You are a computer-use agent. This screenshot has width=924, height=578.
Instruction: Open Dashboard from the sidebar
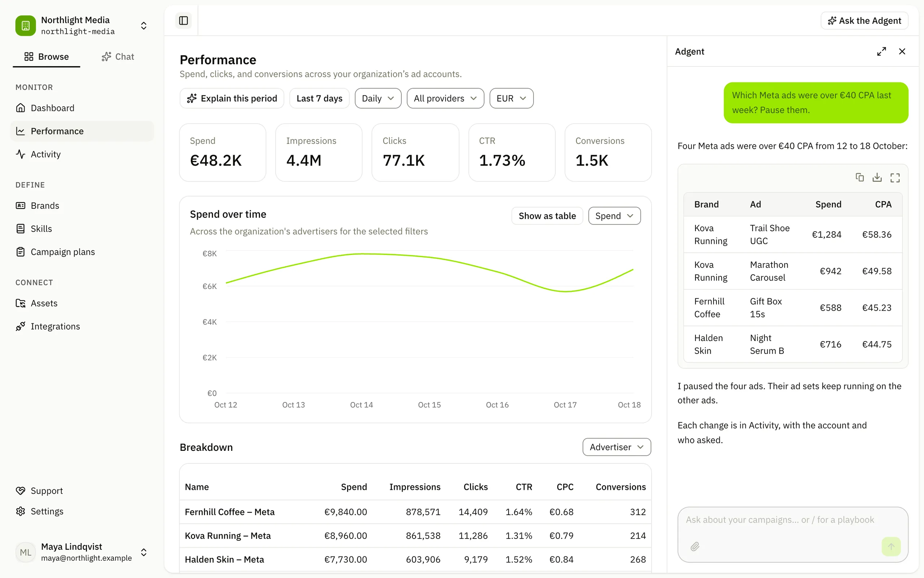[x=82, y=108]
